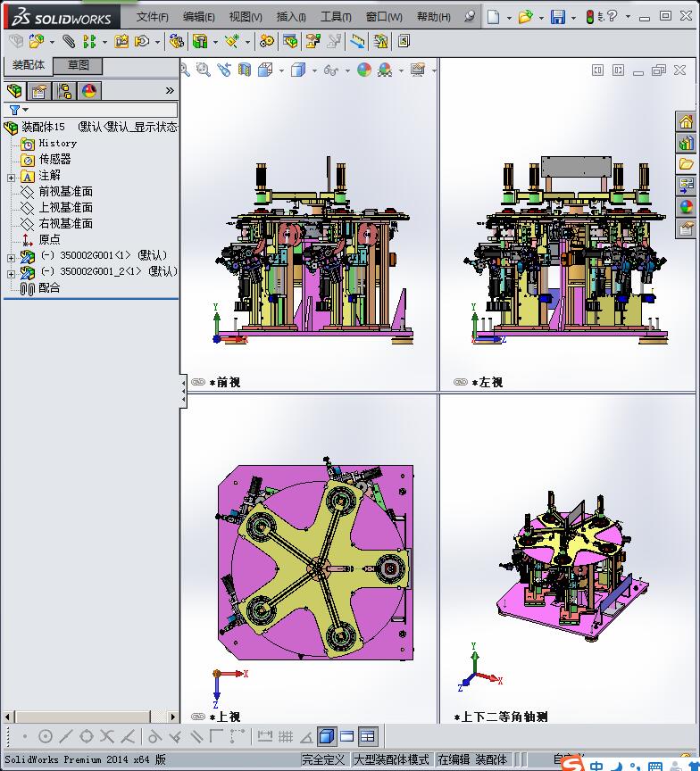
Task: Open the Hide/Show Items dropdown arrow
Action: click(347, 70)
